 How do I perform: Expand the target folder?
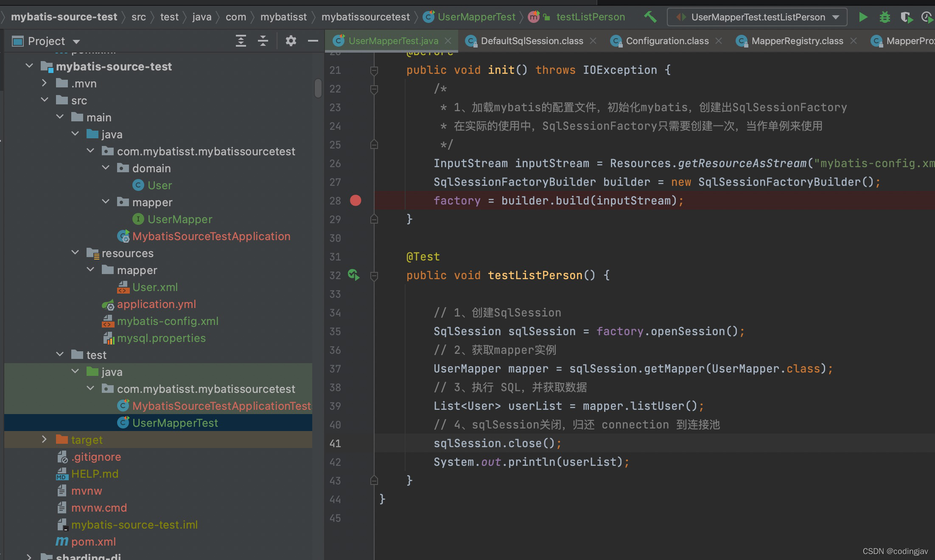pyautogui.click(x=44, y=440)
